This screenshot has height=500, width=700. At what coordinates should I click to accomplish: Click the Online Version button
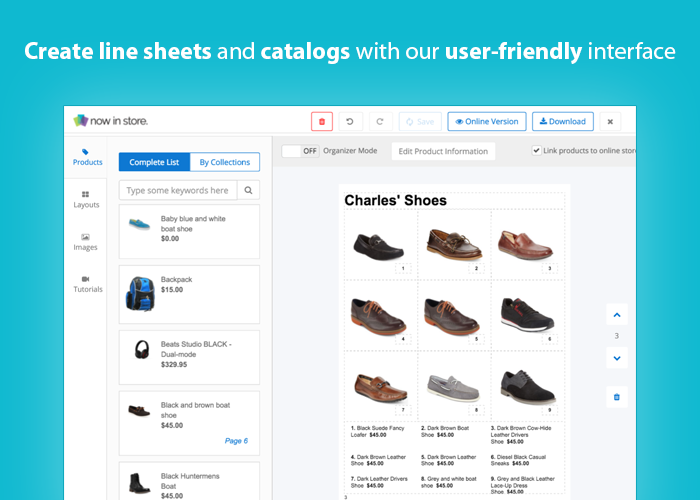(486, 122)
